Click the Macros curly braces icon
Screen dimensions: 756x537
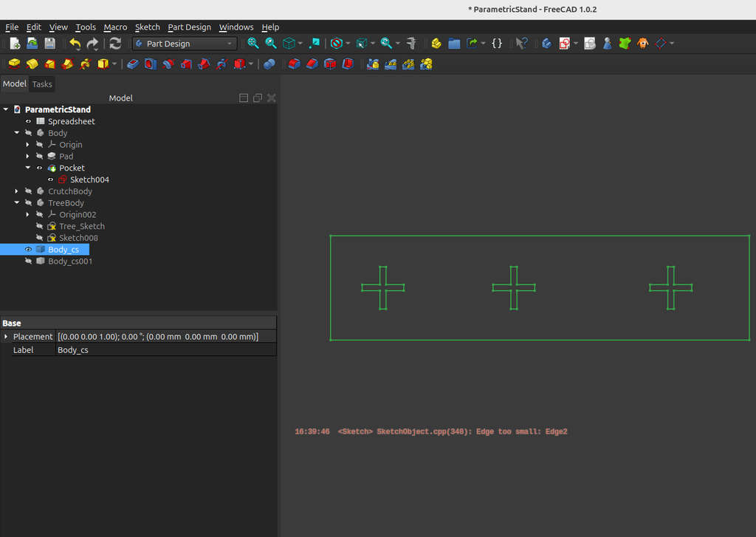click(497, 44)
